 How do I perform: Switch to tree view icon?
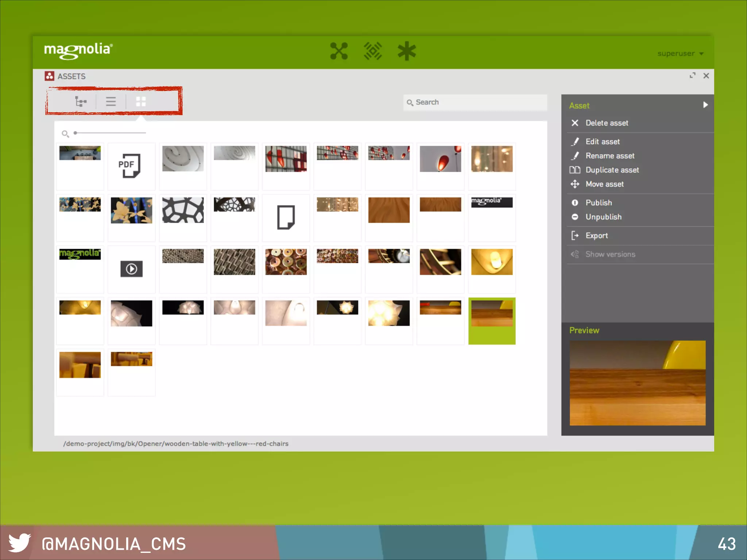[81, 101]
